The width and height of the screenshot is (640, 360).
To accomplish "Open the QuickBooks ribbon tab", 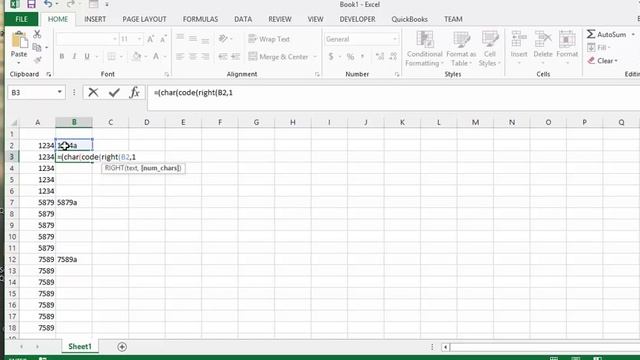I will click(409, 19).
